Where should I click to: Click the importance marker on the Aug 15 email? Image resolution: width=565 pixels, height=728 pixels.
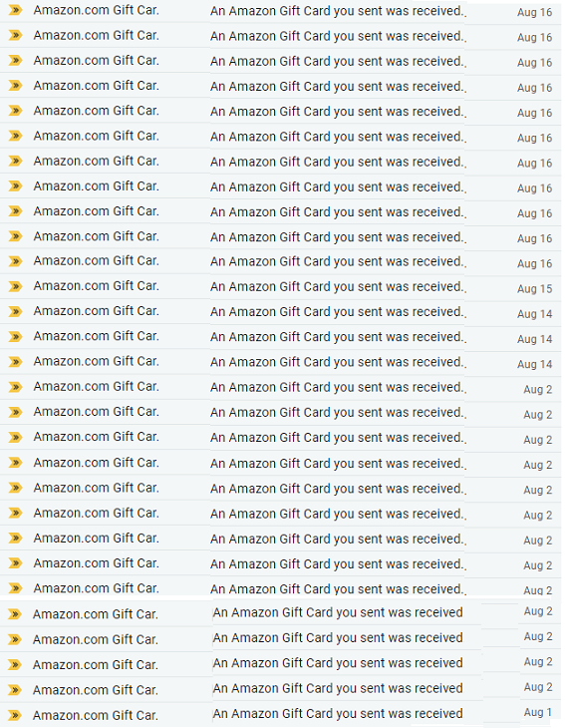point(15,286)
